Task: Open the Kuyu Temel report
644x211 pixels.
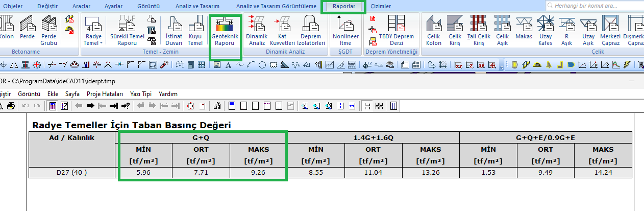Action: (195, 31)
